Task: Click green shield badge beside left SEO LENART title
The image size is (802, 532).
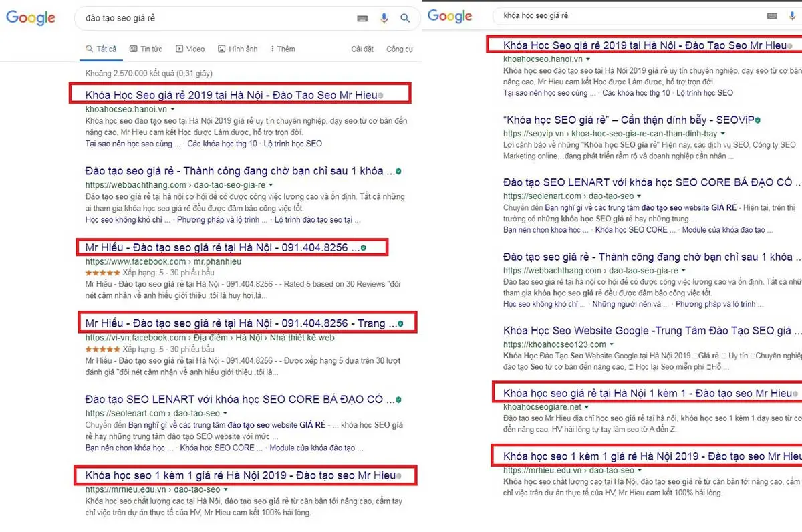Action: click(x=398, y=400)
